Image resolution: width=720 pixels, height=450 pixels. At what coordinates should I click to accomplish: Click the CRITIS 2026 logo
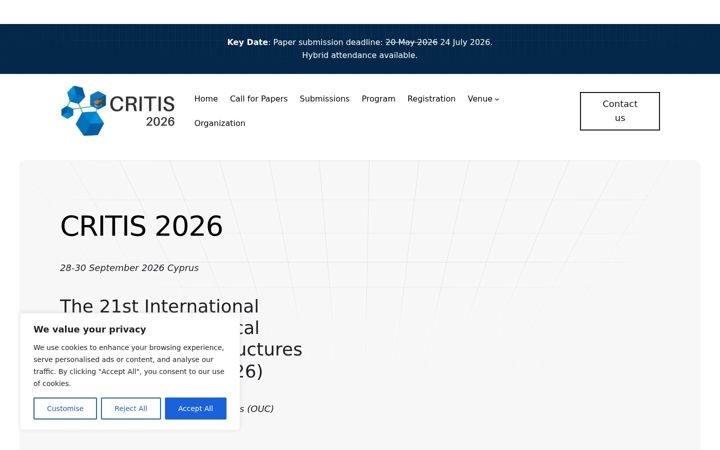tap(118, 111)
